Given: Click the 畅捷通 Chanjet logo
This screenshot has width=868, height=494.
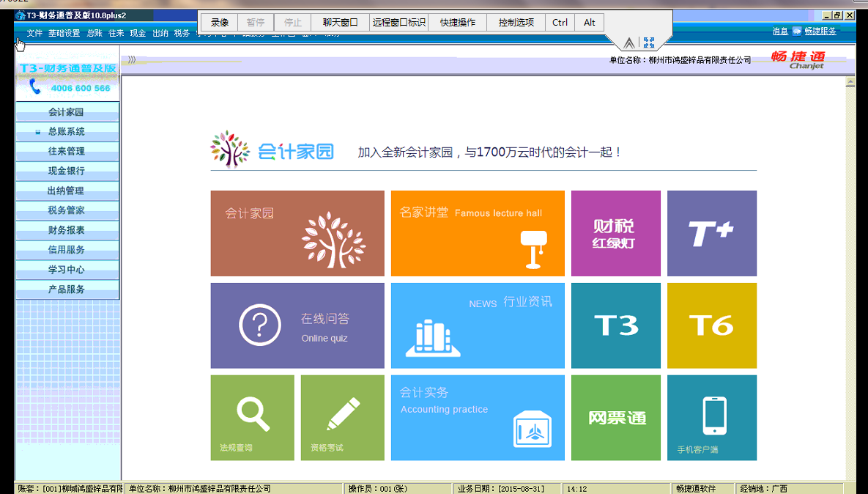Looking at the screenshot, I should 798,60.
